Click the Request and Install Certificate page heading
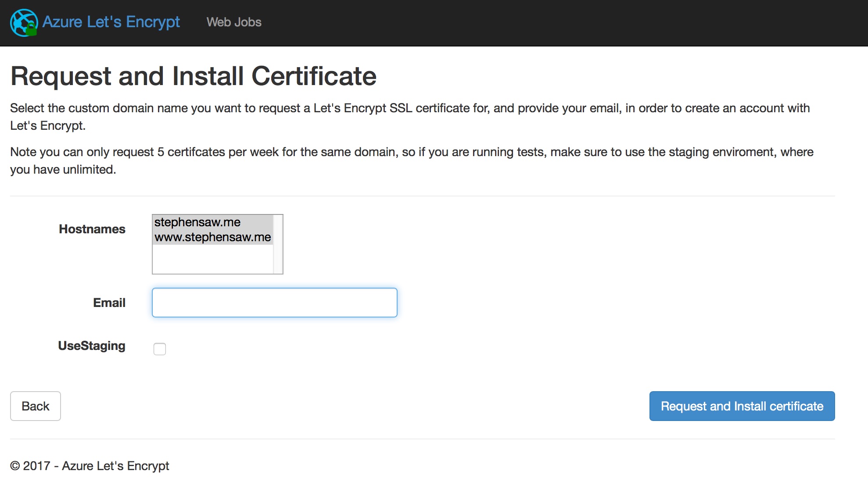Viewport: 868px width, 478px height. click(x=194, y=75)
